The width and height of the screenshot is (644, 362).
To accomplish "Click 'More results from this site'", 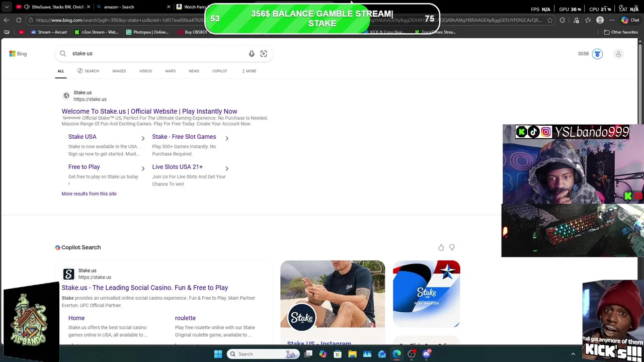I will (x=89, y=194).
